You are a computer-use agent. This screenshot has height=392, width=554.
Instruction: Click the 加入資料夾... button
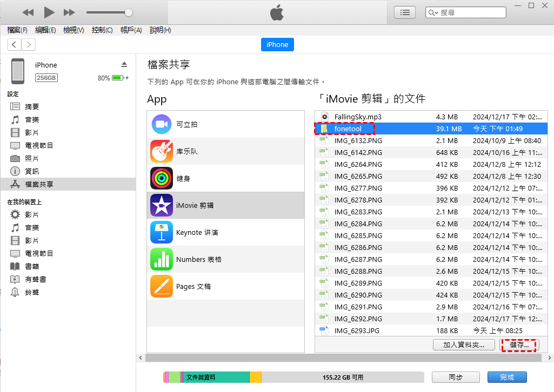[463, 345]
